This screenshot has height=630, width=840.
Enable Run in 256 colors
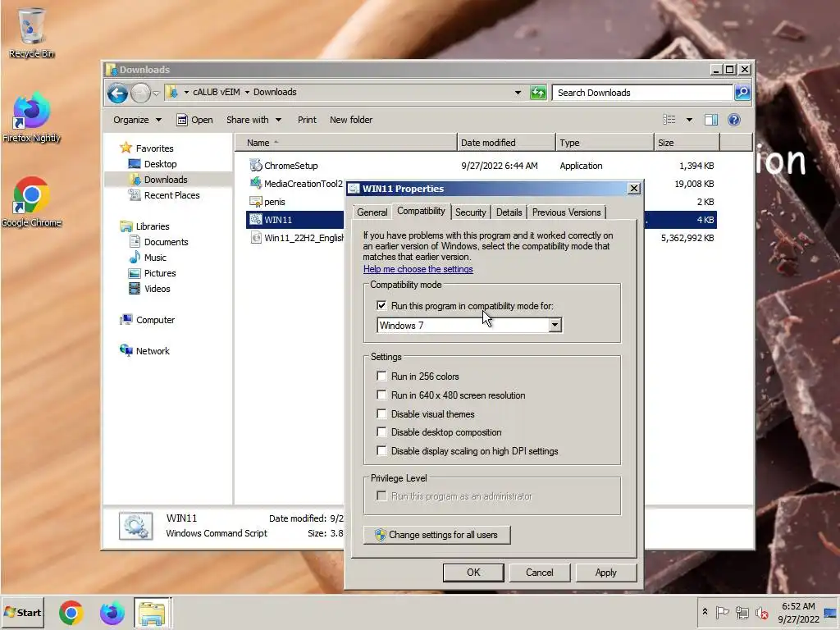pos(381,376)
